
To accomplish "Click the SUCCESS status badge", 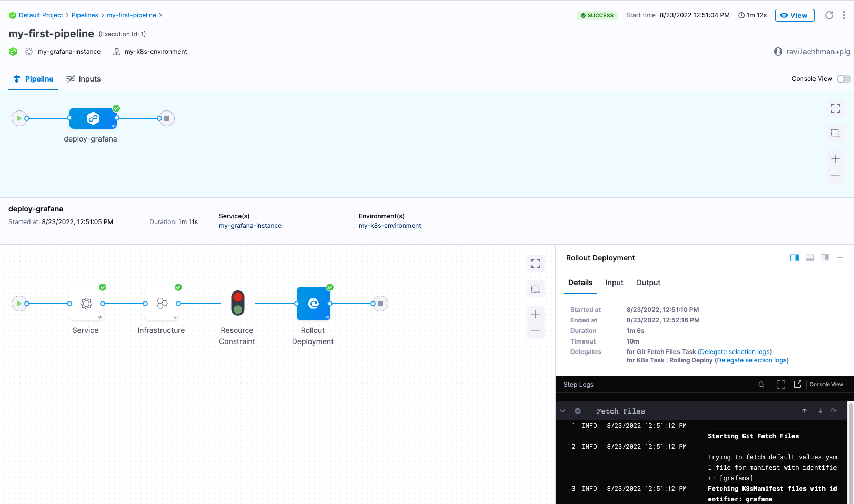I will [597, 15].
